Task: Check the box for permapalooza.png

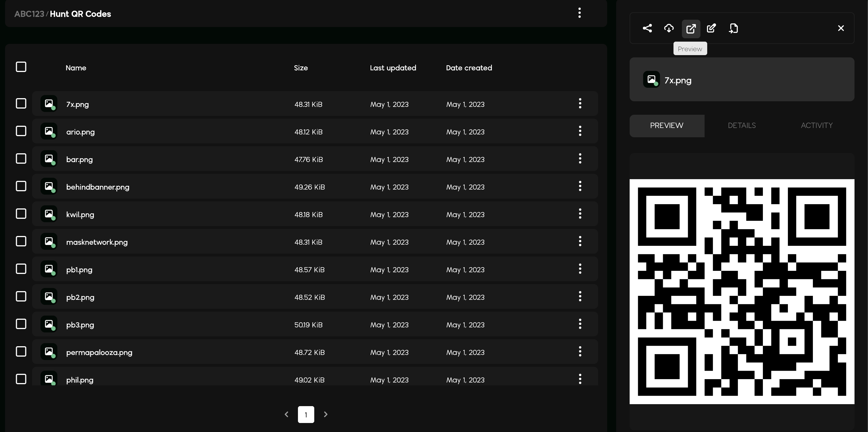Action: [x=21, y=352]
